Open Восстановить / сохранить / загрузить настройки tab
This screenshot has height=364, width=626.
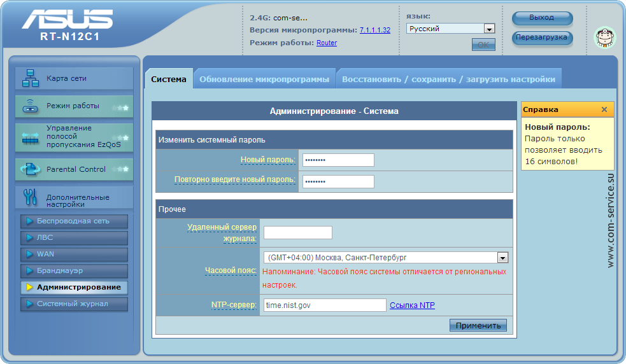click(448, 80)
